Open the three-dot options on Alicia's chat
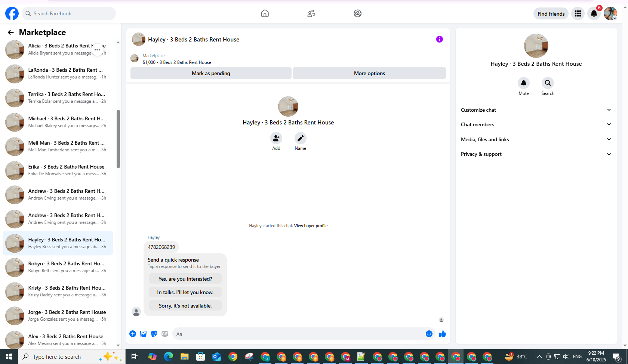This screenshot has height=364, width=628. [97, 50]
